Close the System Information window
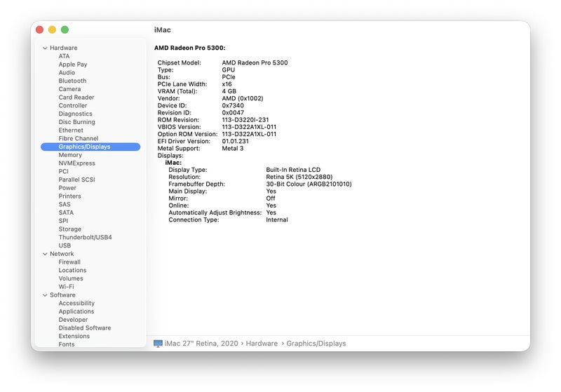Image resolution: width=561 pixels, height=392 pixels. tap(40, 29)
